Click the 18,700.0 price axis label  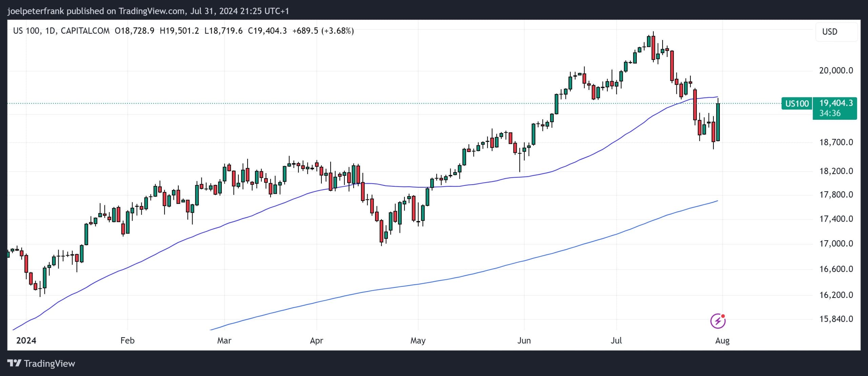coord(836,142)
